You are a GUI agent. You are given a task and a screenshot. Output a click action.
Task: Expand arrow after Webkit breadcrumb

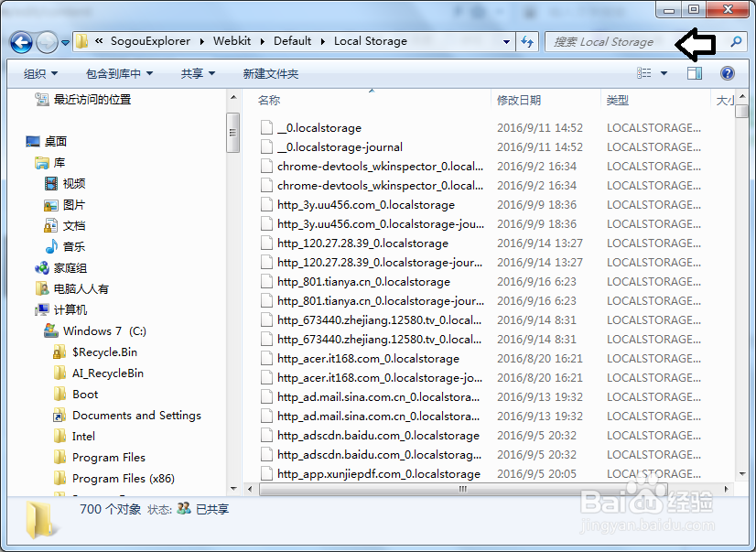[263, 41]
